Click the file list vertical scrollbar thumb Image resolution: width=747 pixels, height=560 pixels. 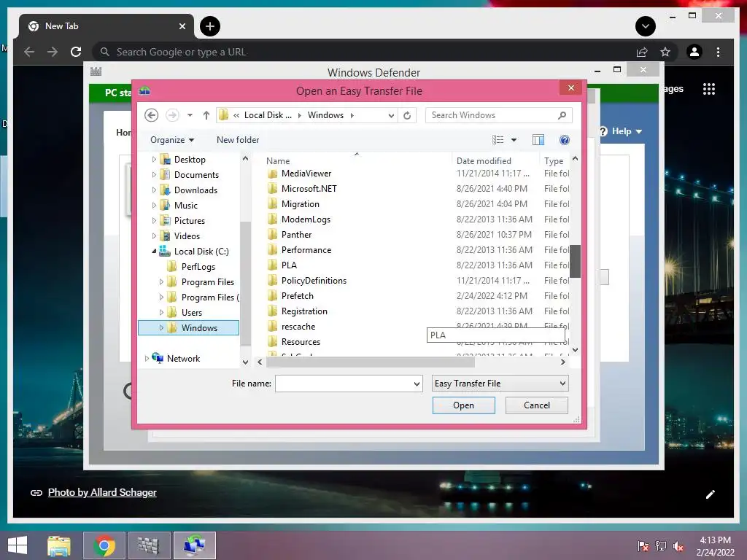[575, 261]
